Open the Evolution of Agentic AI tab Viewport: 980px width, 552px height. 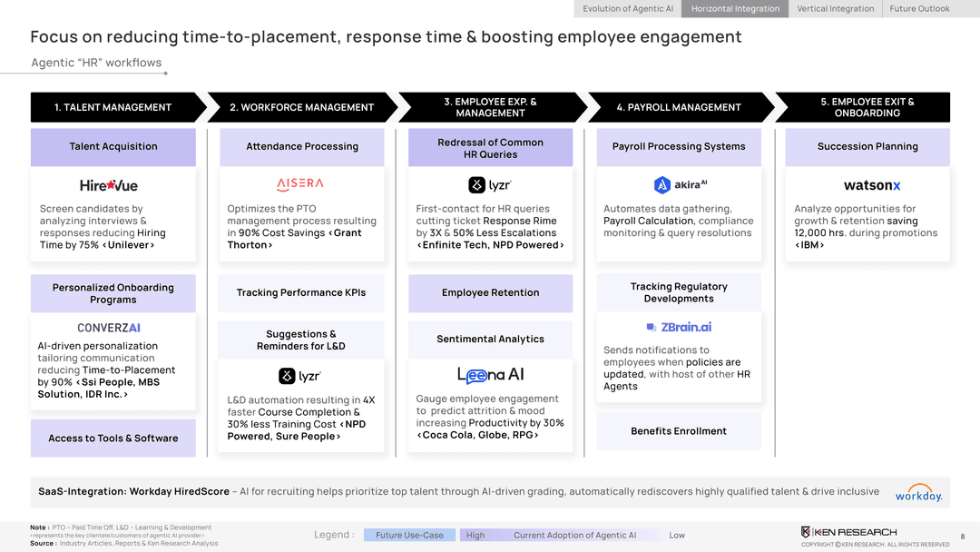pos(628,9)
